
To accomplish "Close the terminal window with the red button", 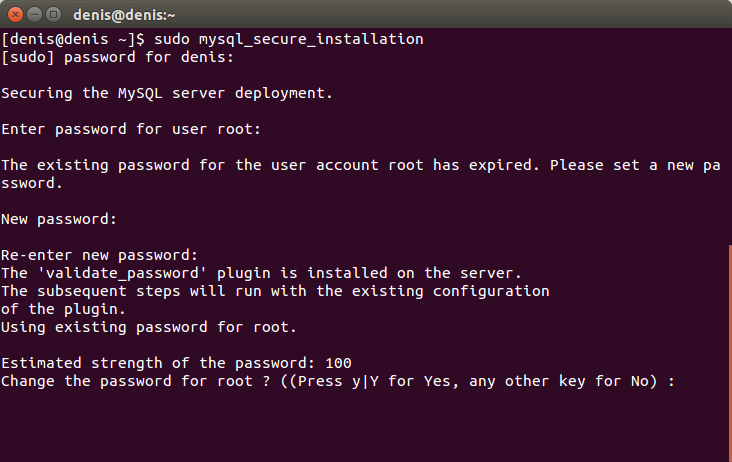I will (x=13, y=14).
